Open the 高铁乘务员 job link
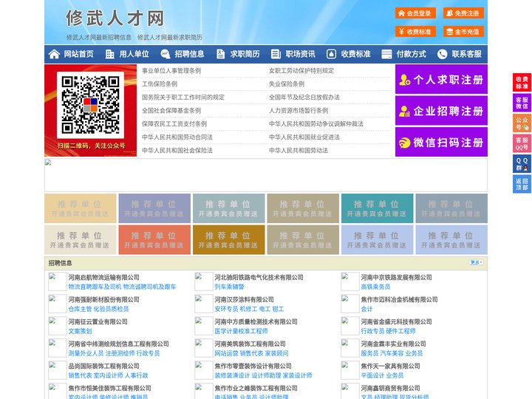532x399 pixels. tap(375, 287)
